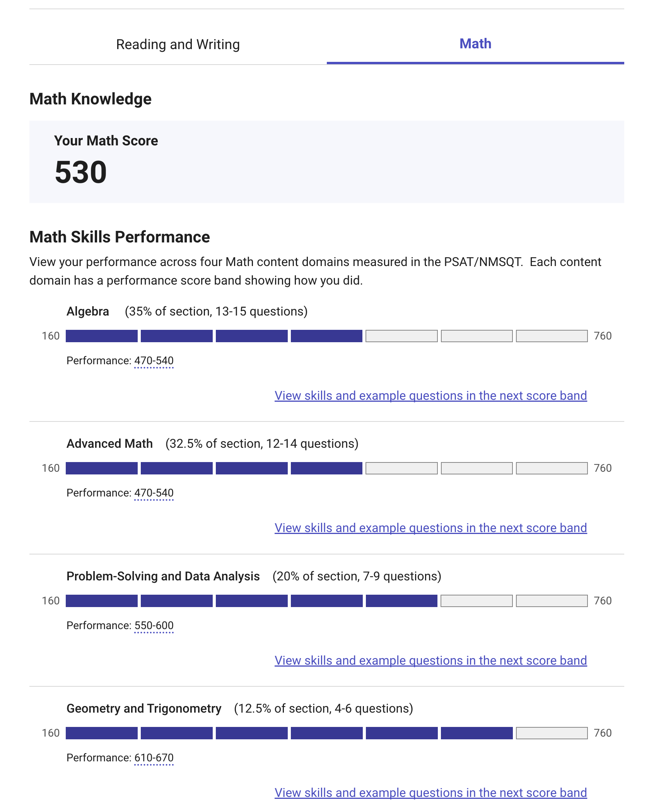Click the only empty segment of Geometry's bar
This screenshot has width=649, height=812.
tap(552, 733)
